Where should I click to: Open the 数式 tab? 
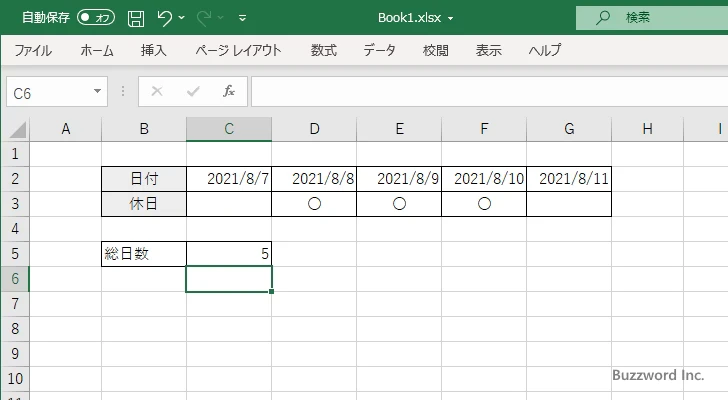[324, 50]
